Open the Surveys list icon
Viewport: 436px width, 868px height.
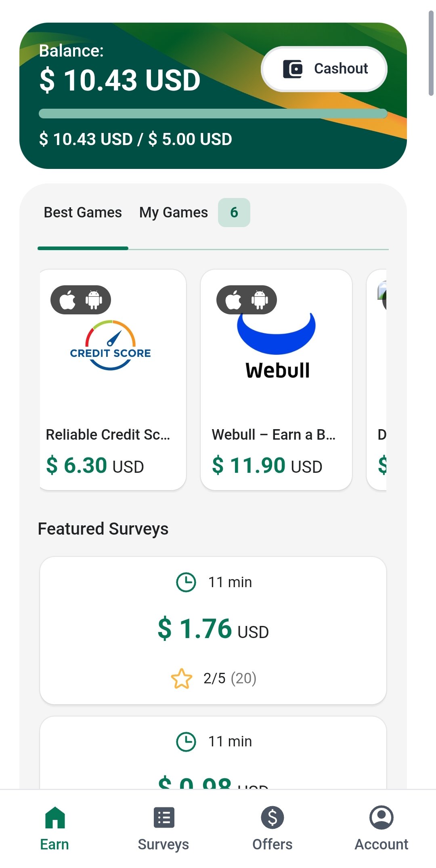164,817
